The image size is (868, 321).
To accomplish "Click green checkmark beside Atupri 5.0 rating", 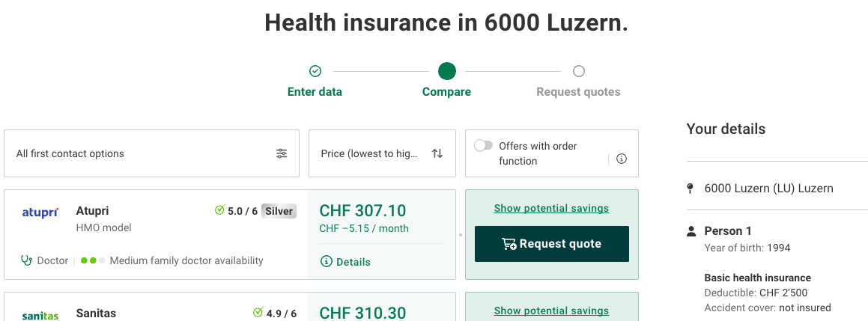I will (x=219, y=211).
